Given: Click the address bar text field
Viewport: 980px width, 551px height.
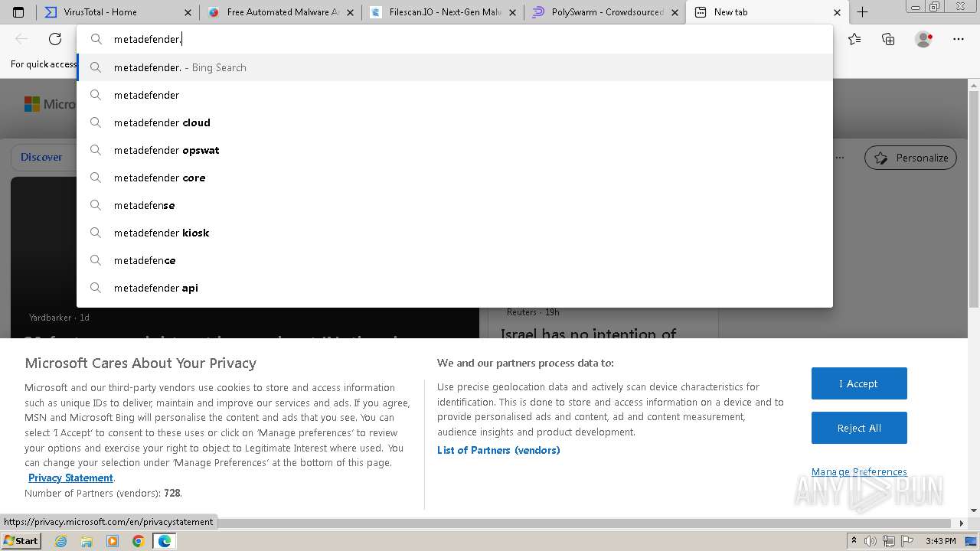Looking at the screenshot, I should [455, 39].
